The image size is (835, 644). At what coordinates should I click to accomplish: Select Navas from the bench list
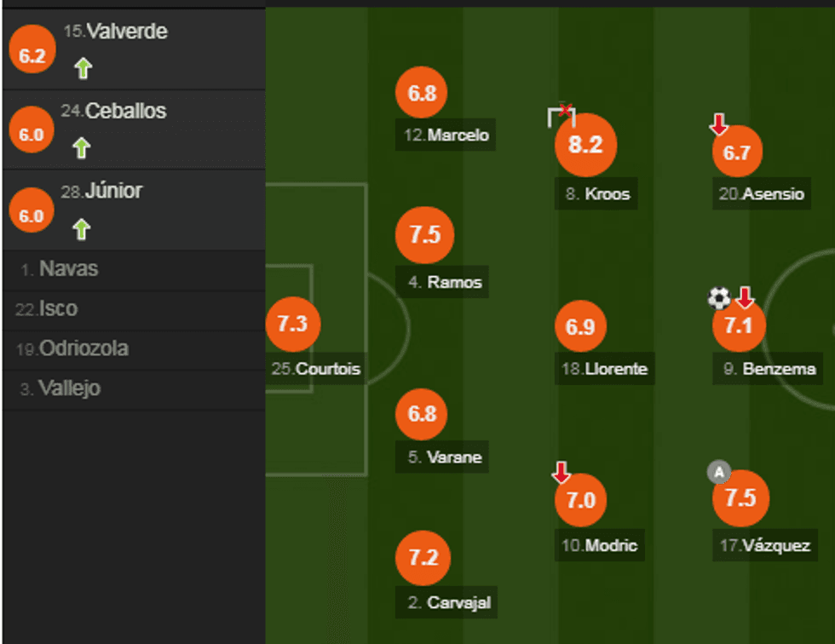coord(68,269)
